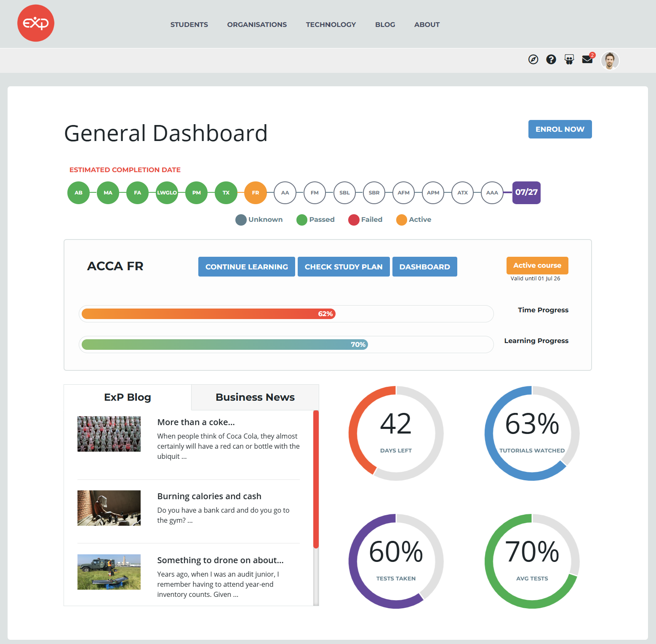Click Continue Learning button

click(246, 267)
